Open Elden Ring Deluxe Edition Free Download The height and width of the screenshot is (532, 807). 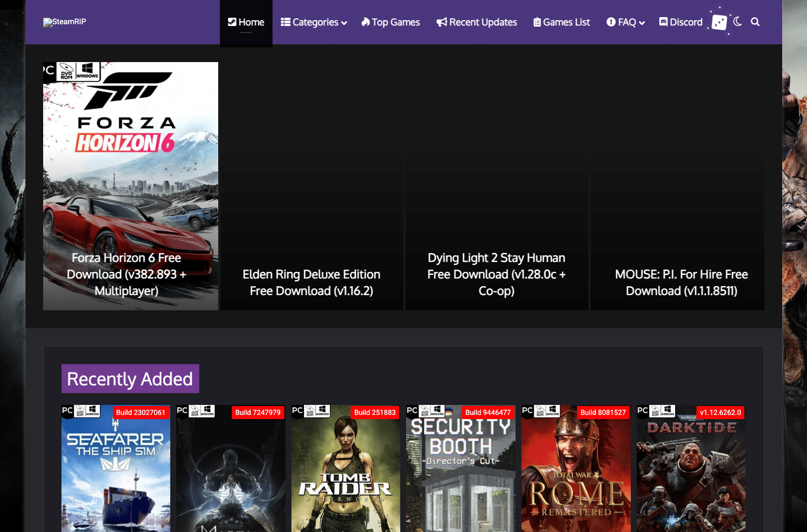pyautogui.click(x=312, y=283)
